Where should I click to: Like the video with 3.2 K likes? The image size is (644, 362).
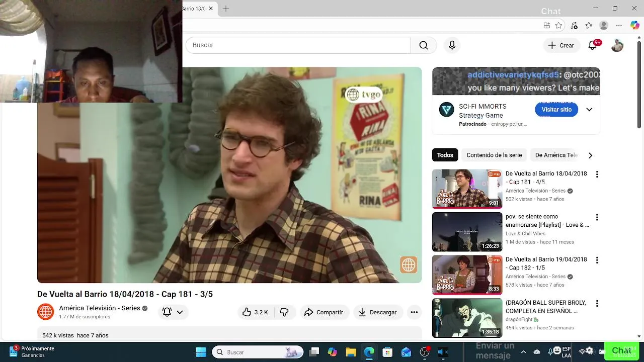click(256, 312)
